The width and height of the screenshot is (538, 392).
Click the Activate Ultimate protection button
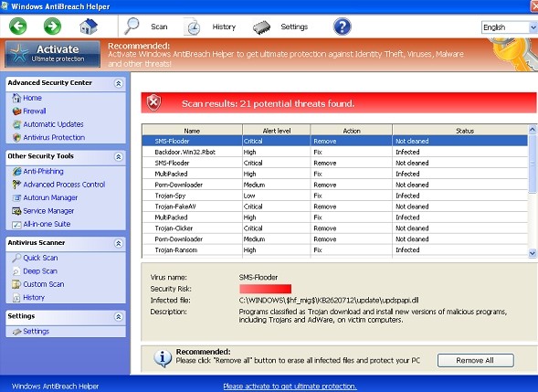(52, 54)
